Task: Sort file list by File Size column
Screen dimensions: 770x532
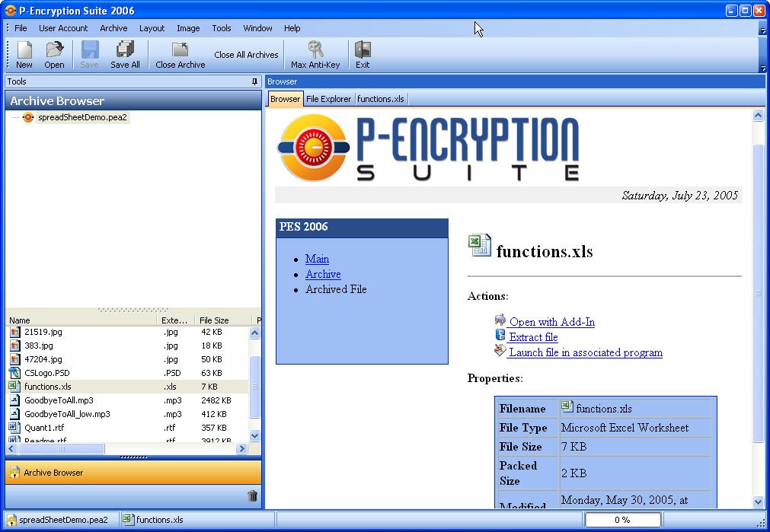Action: point(225,320)
